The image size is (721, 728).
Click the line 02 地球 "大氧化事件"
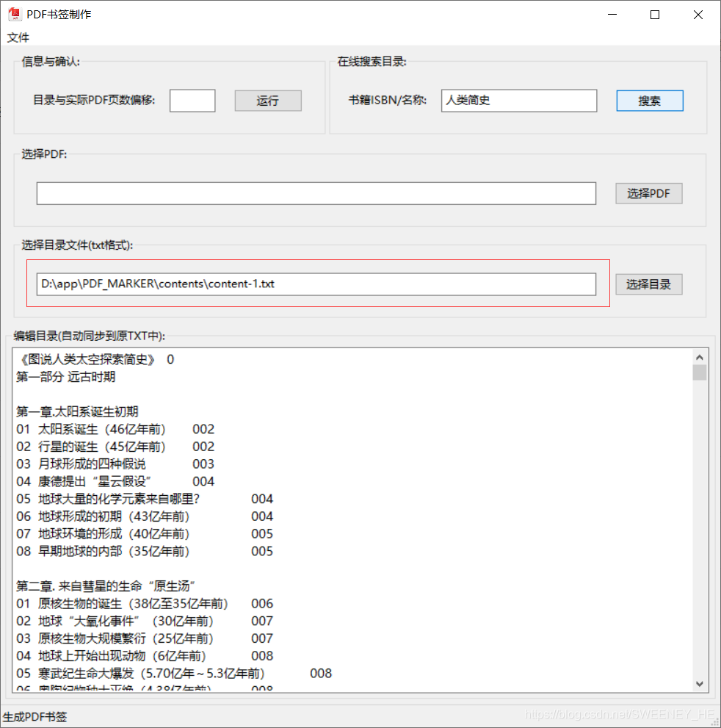tap(145, 621)
